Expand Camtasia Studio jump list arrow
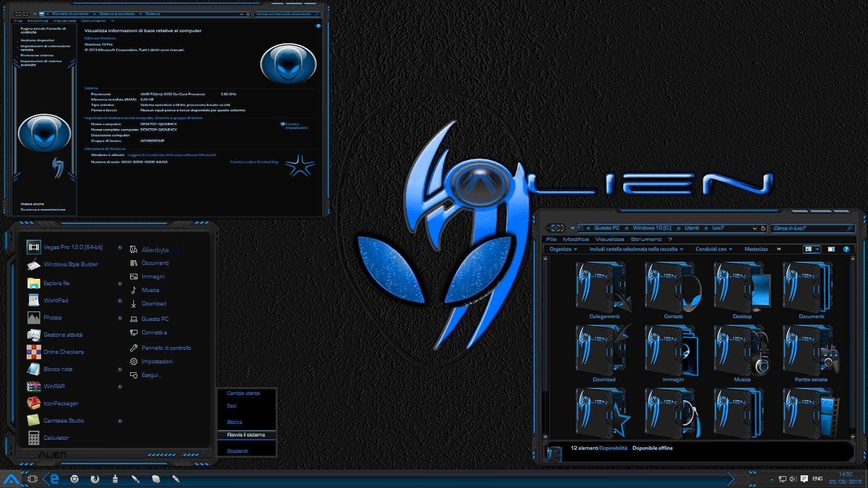 [120, 421]
